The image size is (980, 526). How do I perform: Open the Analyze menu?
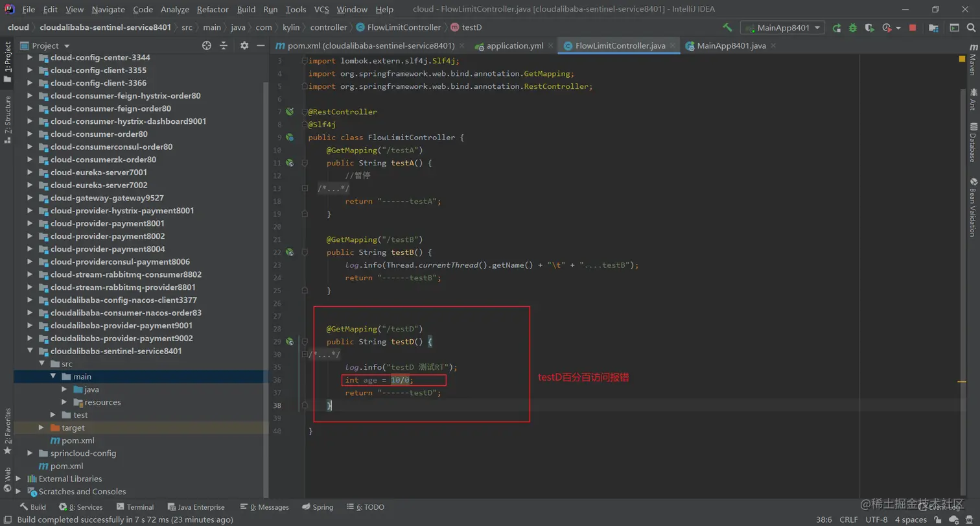[x=174, y=9]
